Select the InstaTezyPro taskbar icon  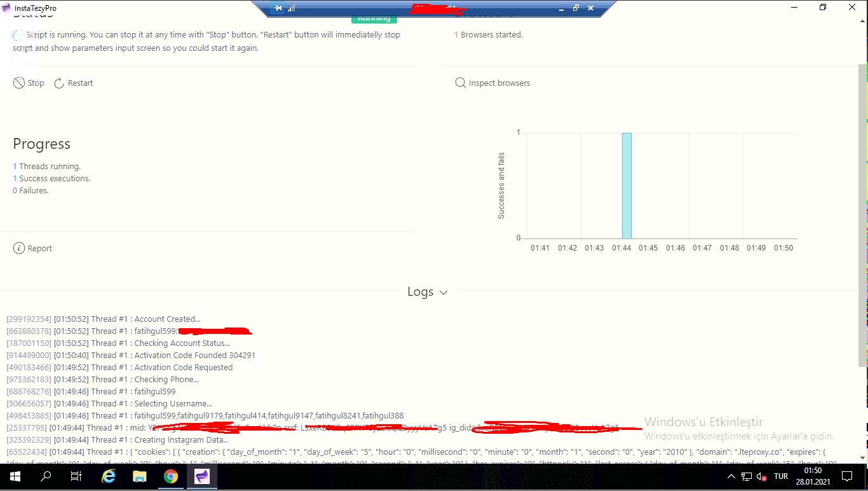(x=202, y=476)
